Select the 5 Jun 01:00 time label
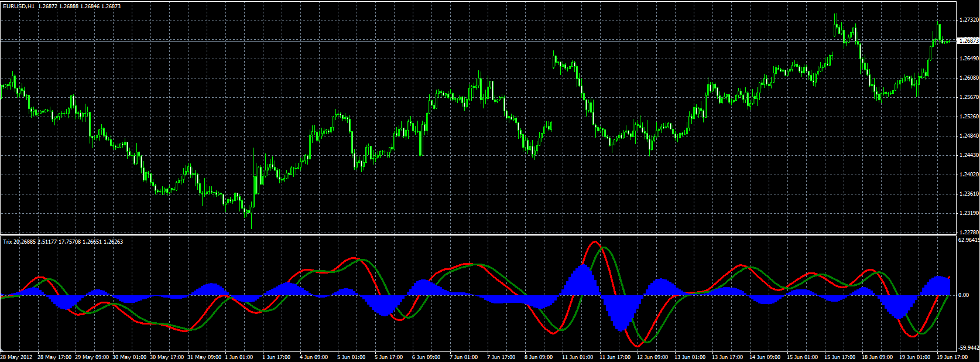980x362 pixels. (351, 357)
